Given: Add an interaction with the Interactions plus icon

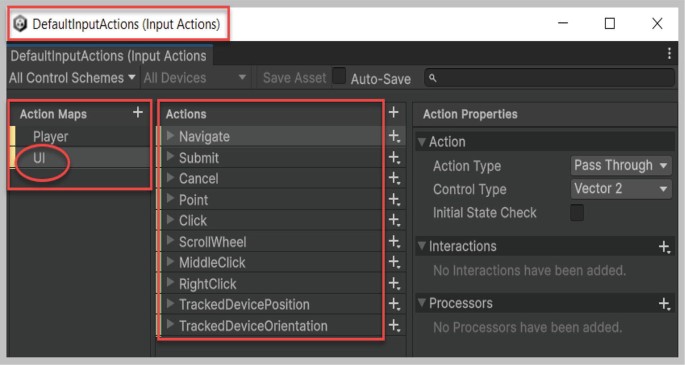Looking at the screenshot, I should point(664,247).
